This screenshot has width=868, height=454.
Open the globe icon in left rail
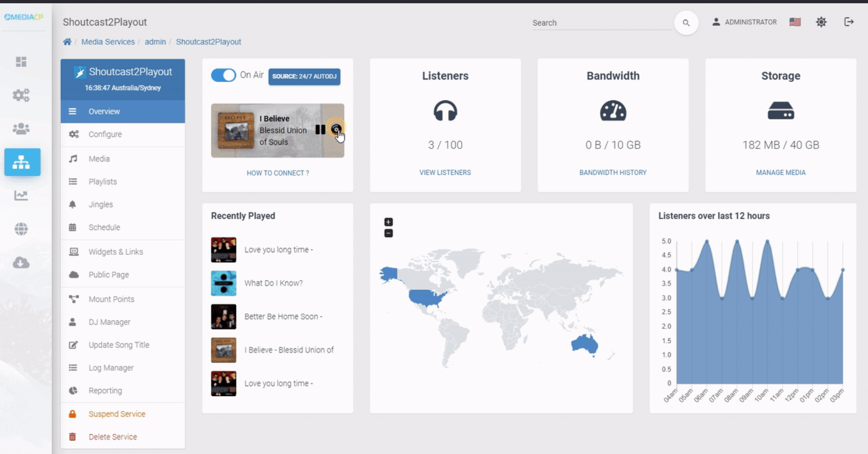tap(21, 229)
